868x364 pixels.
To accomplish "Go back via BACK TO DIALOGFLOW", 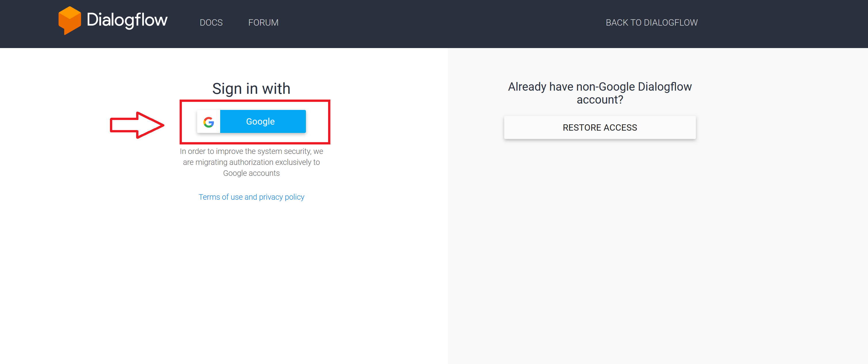I will [651, 22].
